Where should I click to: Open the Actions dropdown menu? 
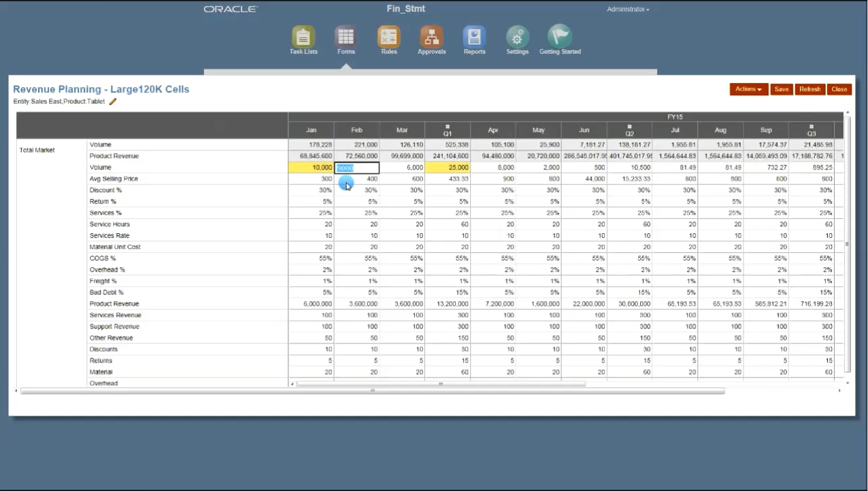click(748, 89)
